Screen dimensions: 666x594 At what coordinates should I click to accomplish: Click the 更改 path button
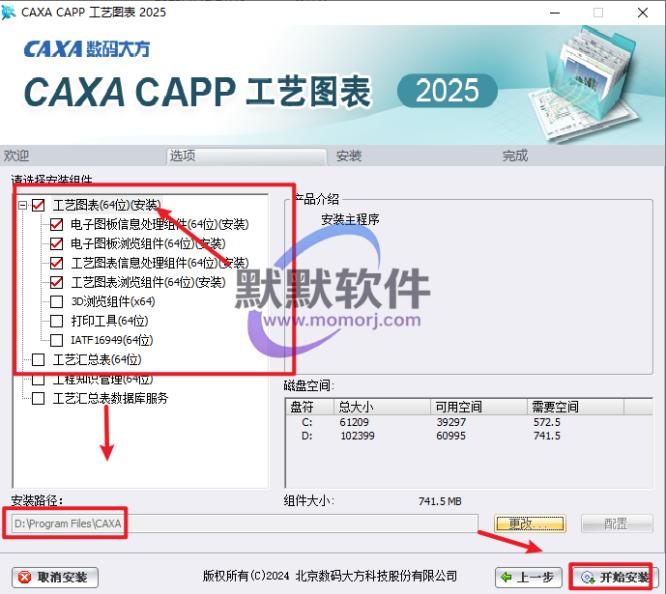click(x=529, y=523)
